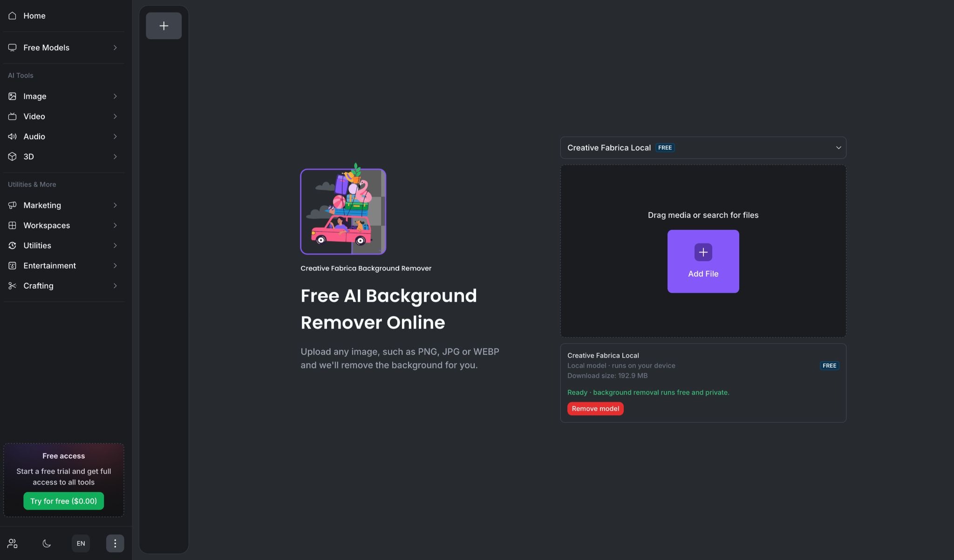Click the plus new tab button
Image resolution: width=954 pixels, height=560 pixels.
pyautogui.click(x=164, y=26)
